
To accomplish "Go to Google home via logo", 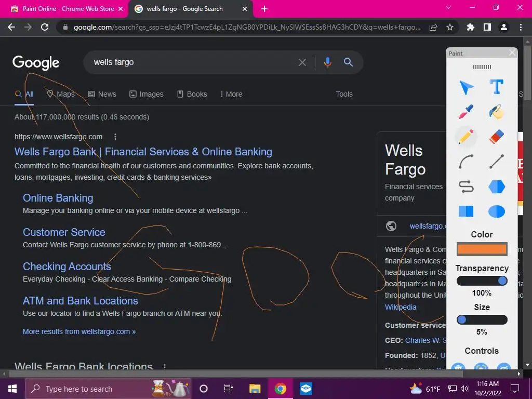I will 36,63.
